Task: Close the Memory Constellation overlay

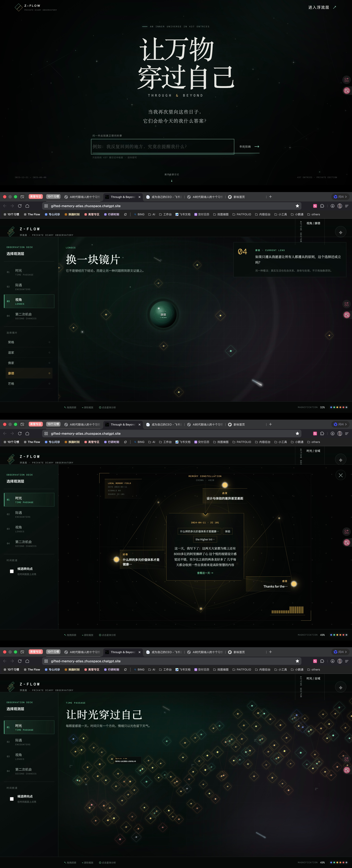Action: coord(341,475)
